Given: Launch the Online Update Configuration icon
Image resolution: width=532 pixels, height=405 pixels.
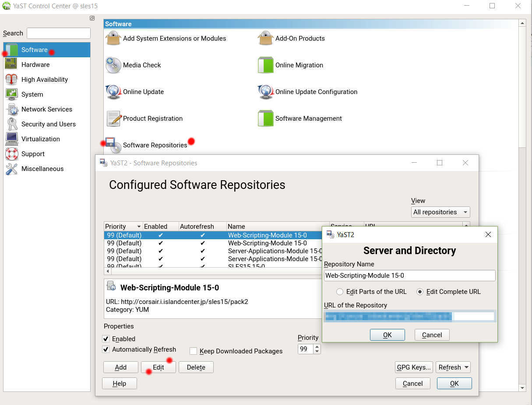Looking at the screenshot, I should click(266, 91).
